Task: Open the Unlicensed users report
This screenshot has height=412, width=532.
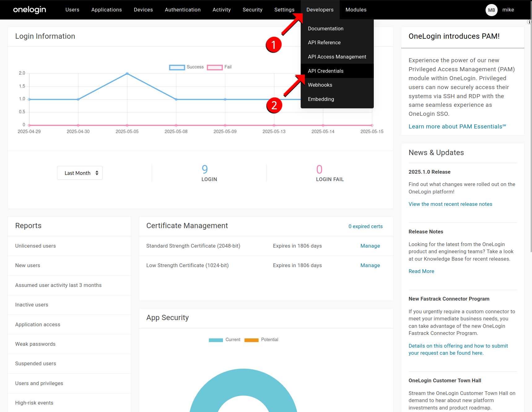Action: [35, 246]
